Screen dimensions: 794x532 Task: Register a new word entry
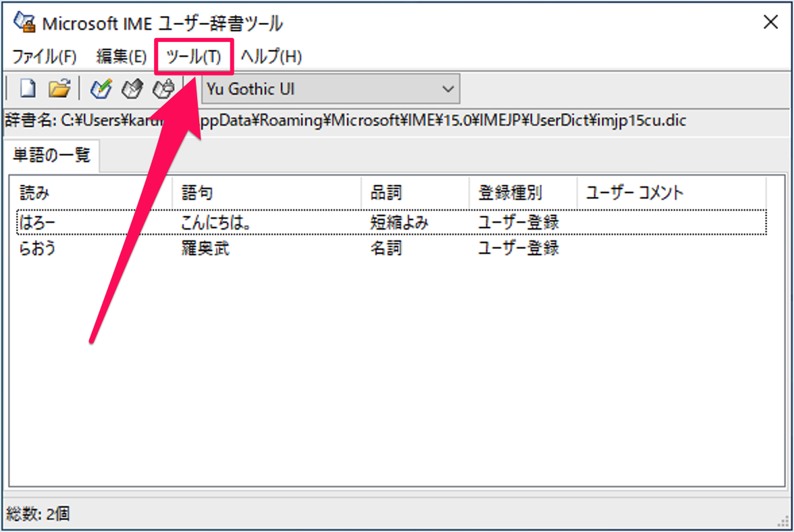point(101,88)
